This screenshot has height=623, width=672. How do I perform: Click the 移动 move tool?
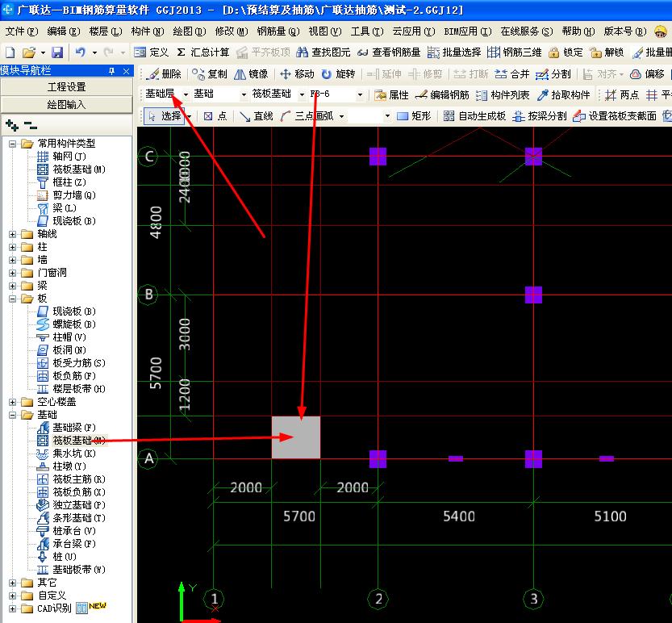click(297, 74)
